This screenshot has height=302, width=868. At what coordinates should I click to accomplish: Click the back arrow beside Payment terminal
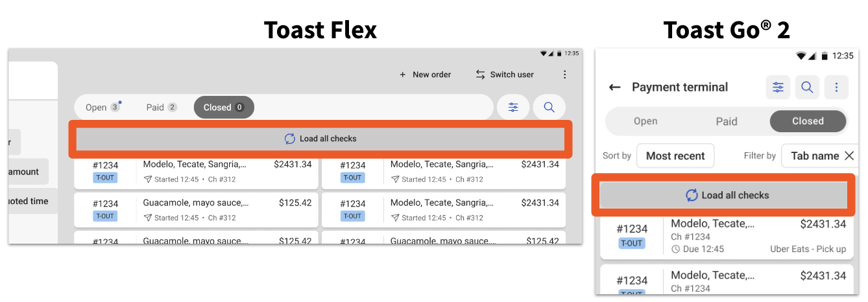(615, 87)
